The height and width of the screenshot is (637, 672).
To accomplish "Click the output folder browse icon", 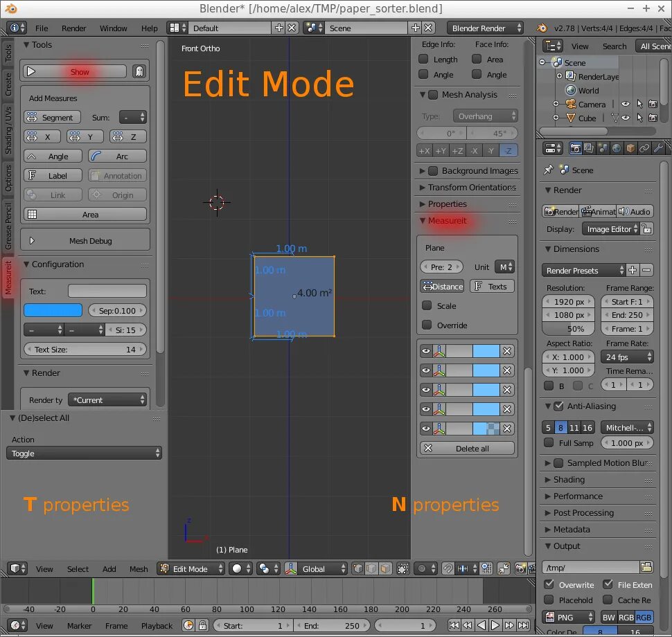I will [x=646, y=567].
